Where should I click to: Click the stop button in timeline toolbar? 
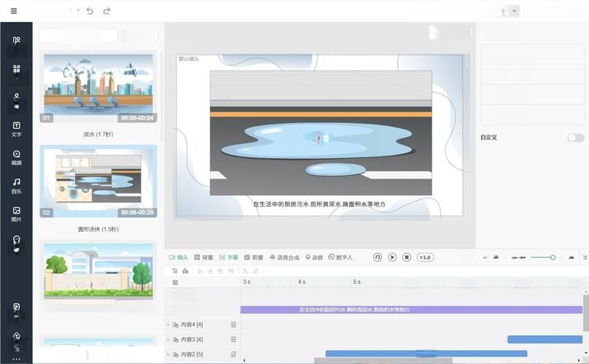[x=407, y=257]
